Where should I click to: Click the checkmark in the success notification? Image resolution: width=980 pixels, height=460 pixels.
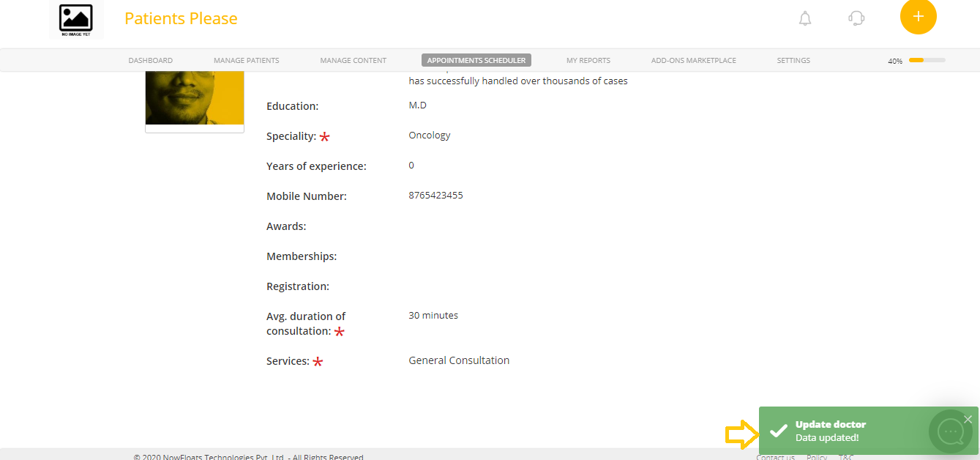778,431
